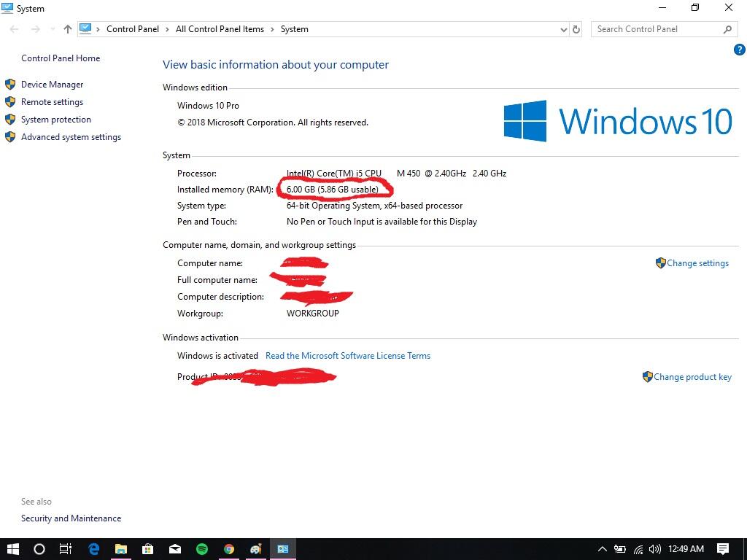This screenshot has width=747, height=560.
Task: Open Microsoft Store from taskbar
Action: point(147,549)
